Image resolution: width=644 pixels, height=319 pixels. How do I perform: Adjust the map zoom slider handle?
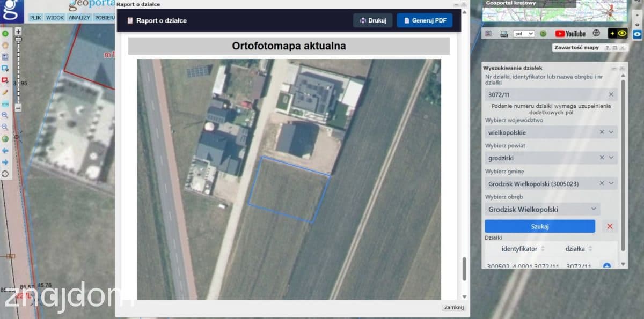pyautogui.click(x=18, y=39)
